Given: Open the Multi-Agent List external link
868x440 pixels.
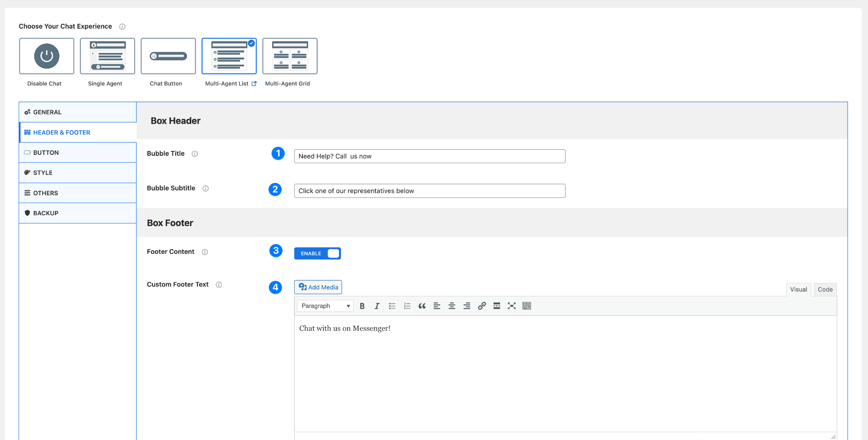Looking at the screenshot, I should [255, 83].
